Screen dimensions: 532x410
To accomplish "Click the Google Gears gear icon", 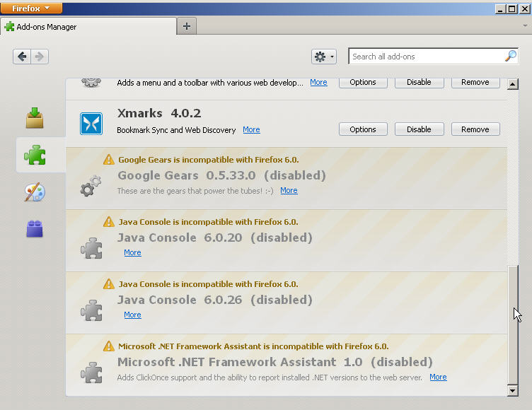I will click(x=91, y=187).
